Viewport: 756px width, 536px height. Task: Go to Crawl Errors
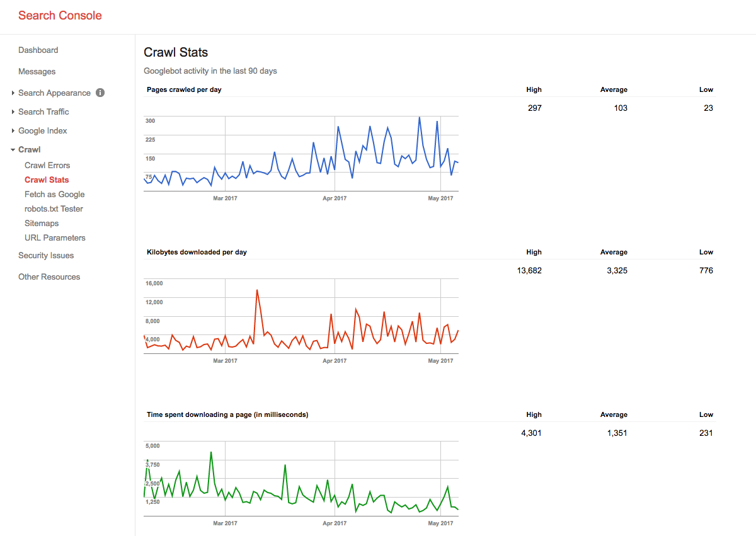point(47,166)
